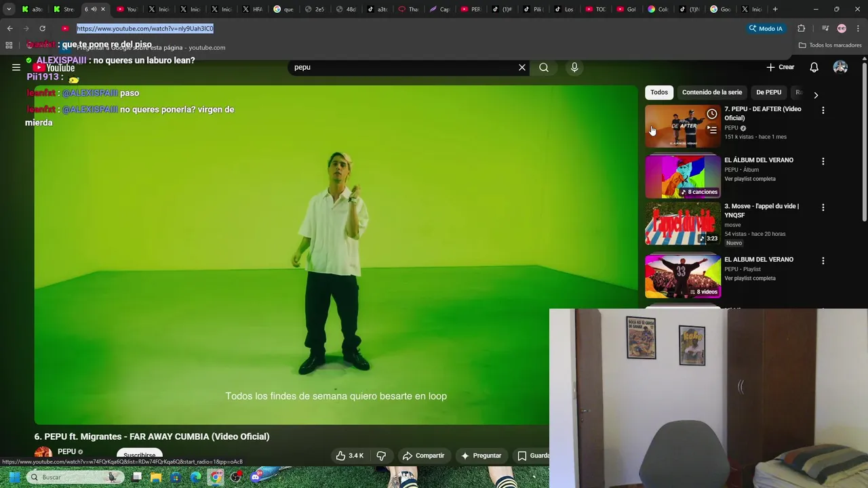Click the Windows taskbar Buscar search box
The height and width of the screenshot is (488, 868).
click(x=75, y=477)
